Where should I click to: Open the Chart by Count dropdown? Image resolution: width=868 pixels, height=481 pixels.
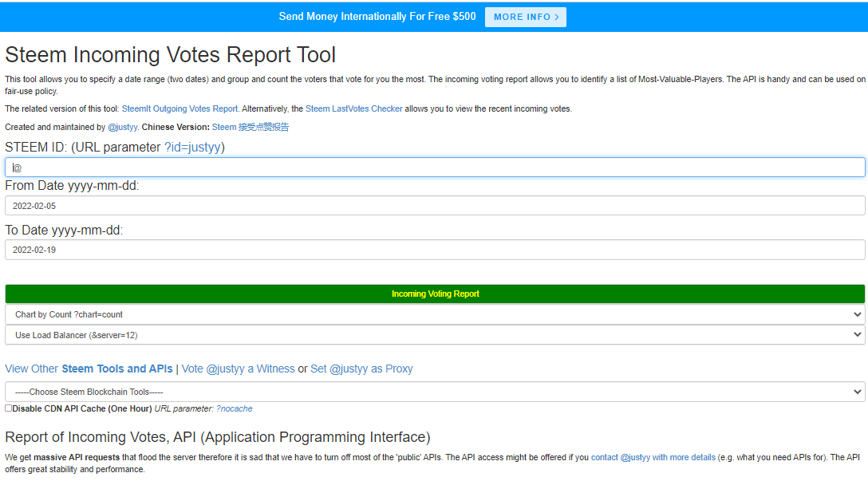coord(435,314)
